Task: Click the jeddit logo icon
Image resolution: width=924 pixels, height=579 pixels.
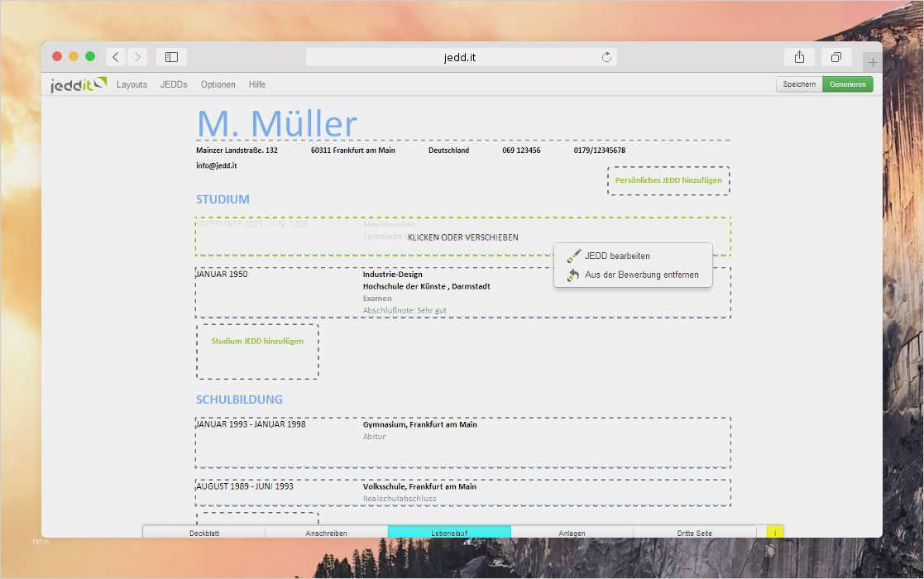Action: pyautogui.click(x=78, y=84)
